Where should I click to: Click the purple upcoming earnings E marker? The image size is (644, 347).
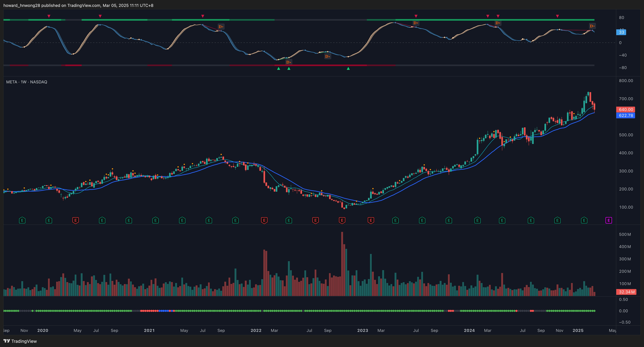click(608, 220)
